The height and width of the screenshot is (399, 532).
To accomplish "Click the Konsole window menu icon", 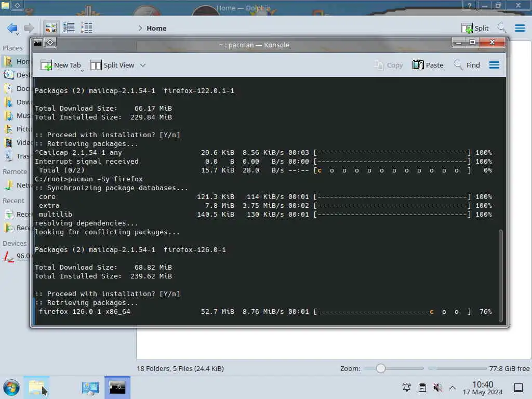I will coord(37,43).
